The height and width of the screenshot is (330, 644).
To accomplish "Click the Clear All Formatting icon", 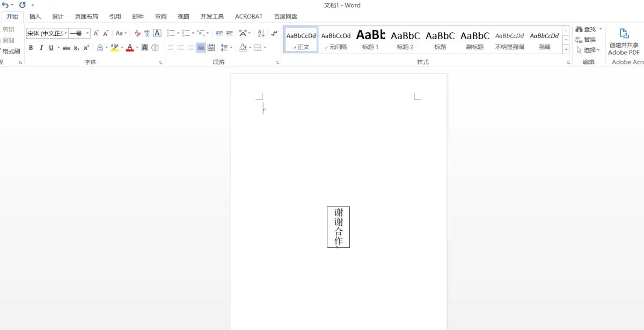I will pos(137,33).
